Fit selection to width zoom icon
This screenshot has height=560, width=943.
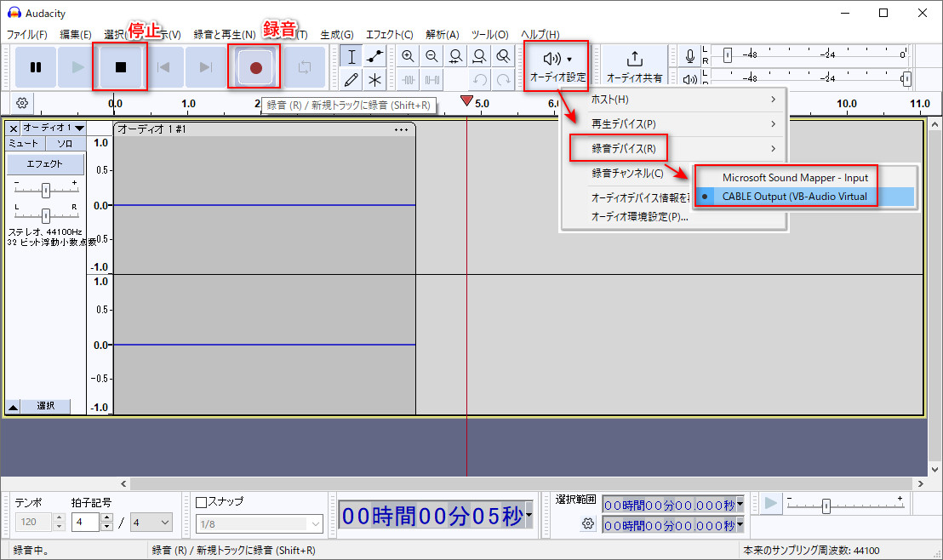click(x=456, y=56)
